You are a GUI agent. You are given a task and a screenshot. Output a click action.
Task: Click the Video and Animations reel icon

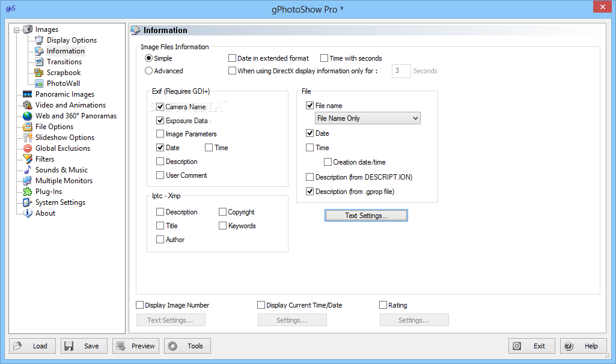point(28,105)
